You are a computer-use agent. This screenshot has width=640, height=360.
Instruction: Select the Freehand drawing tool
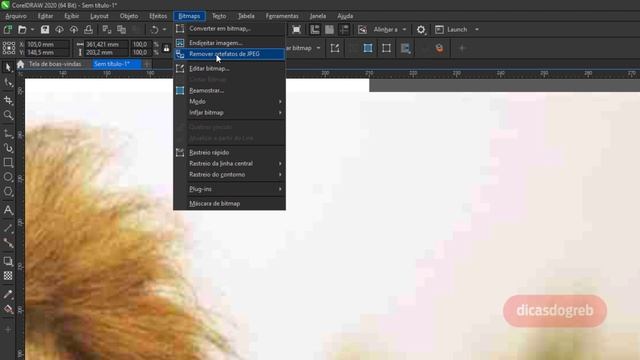(x=8, y=133)
